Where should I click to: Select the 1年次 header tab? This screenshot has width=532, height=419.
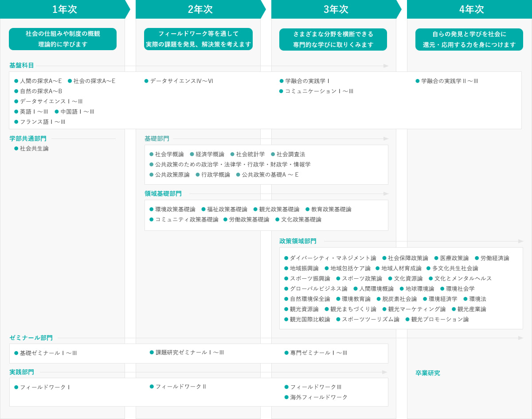[x=65, y=9]
